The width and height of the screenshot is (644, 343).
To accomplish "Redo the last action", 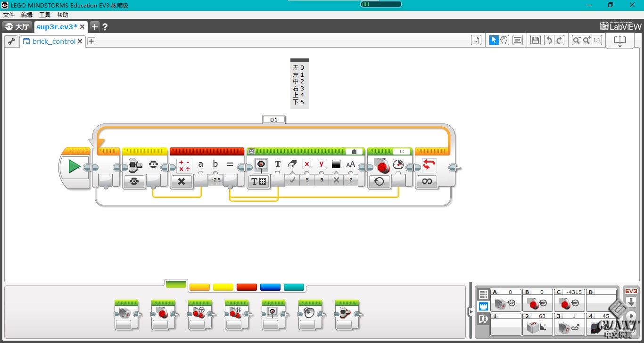I will [x=560, y=41].
